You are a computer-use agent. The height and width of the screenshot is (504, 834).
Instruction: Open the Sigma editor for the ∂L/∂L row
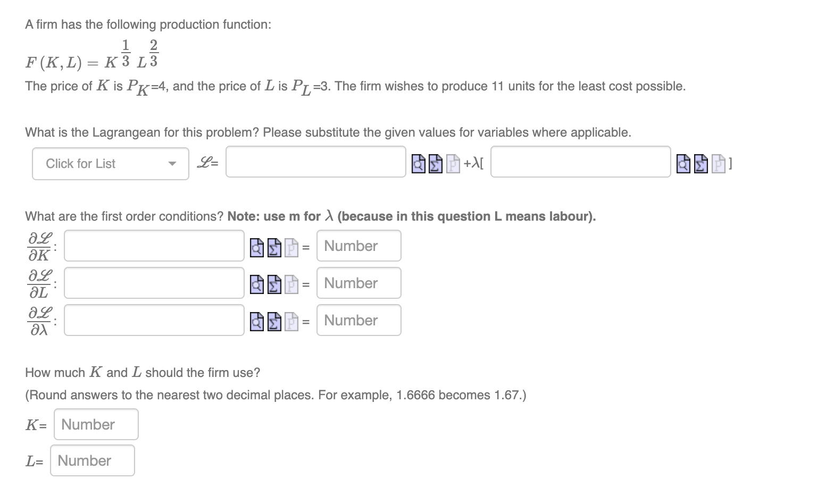(x=274, y=283)
